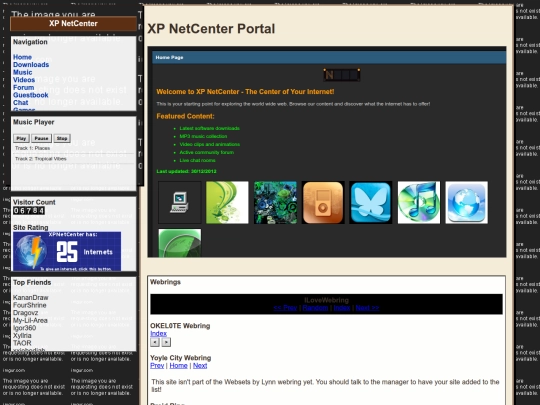This screenshot has width=540, height=405.
Task: Open the Forum navigation link
Action: (23, 87)
